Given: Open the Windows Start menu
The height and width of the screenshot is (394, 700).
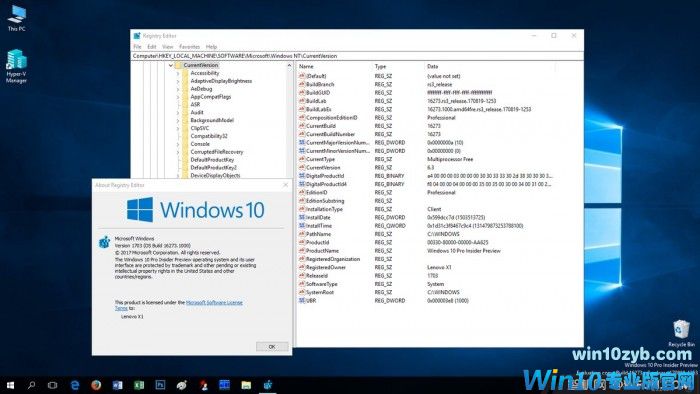Looking at the screenshot, I should (10, 385).
